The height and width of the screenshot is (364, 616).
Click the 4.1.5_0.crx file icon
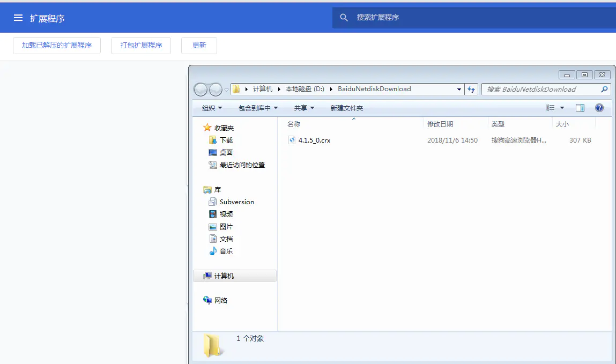point(292,140)
